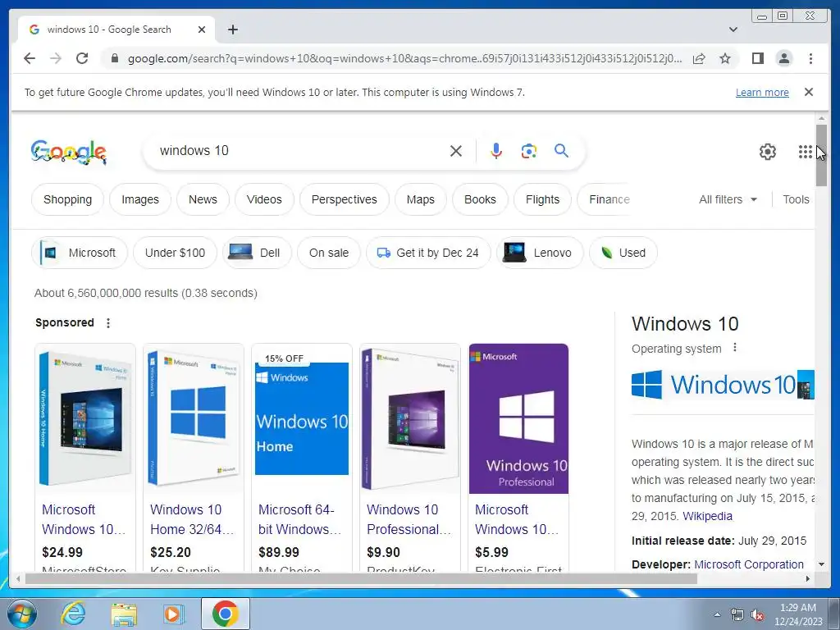The image size is (840, 630).
Task: Open the purple Windows 10 Professional $5.99 image
Action: point(518,418)
